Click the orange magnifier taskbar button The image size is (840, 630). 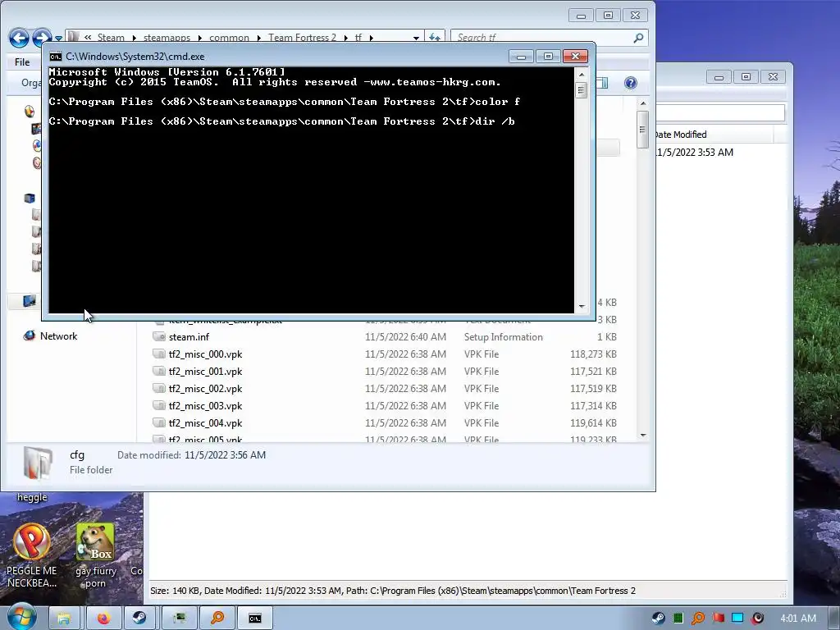click(x=217, y=618)
